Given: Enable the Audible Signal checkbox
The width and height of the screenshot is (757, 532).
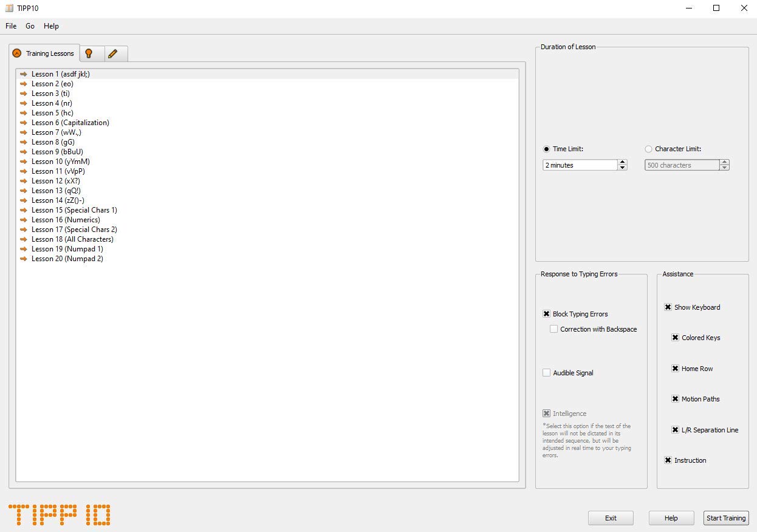Looking at the screenshot, I should coord(546,373).
